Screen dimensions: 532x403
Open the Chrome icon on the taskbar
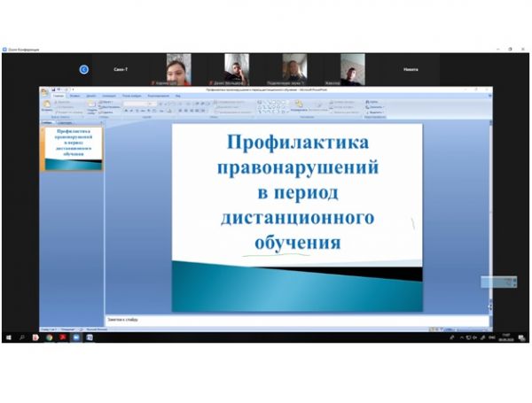pyautogui.click(x=50, y=337)
